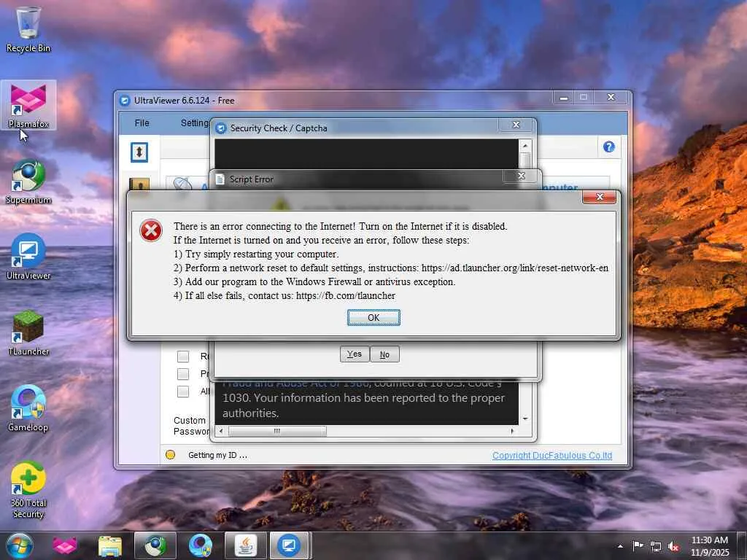Viewport: 747px width, 560px height.
Task: Close the internet connection error dialog
Action: pos(600,197)
